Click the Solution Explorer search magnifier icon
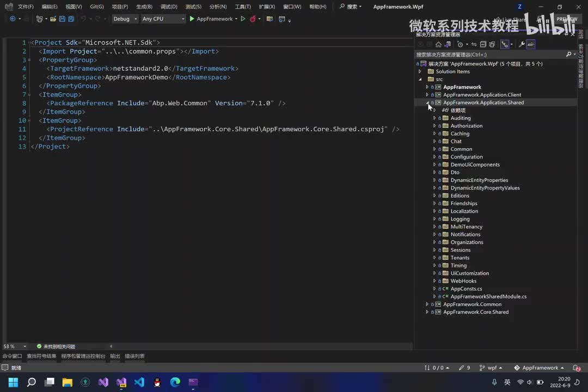 click(x=568, y=54)
